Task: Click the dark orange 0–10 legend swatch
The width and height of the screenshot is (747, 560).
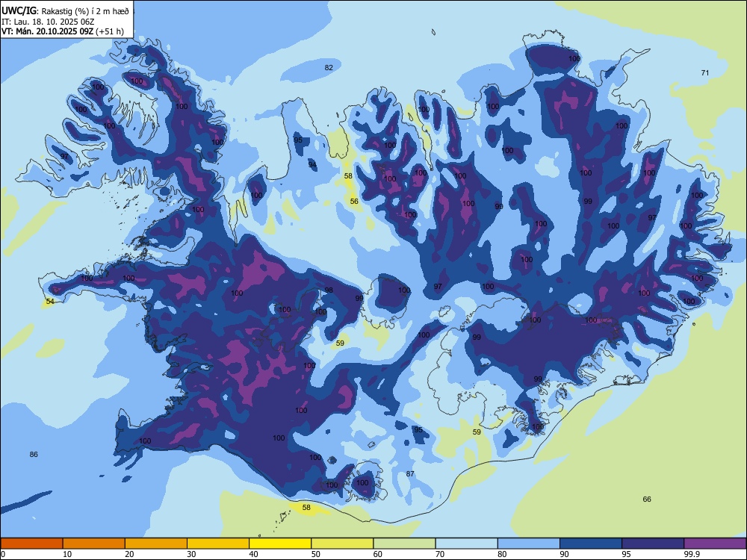Action: [x=31, y=544]
